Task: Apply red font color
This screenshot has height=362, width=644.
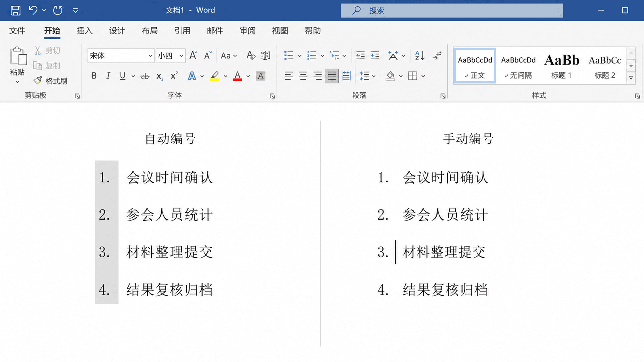Action: (238, 76)
